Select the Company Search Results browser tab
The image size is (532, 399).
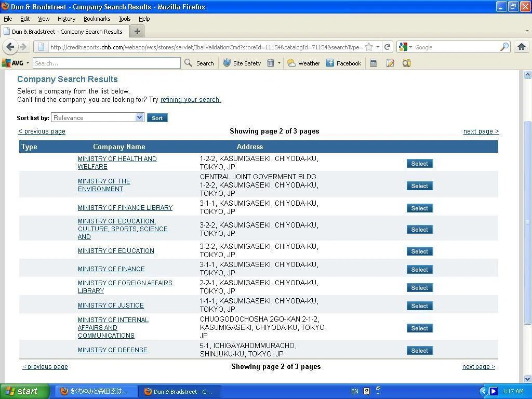coord(65,32)
